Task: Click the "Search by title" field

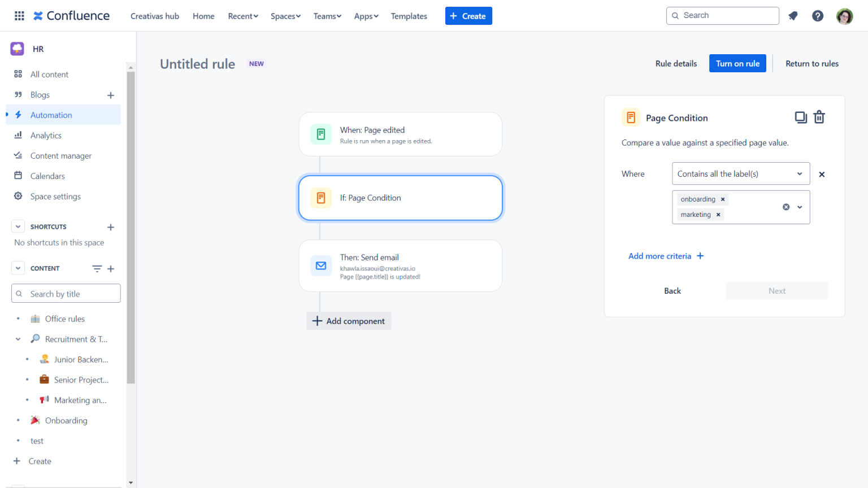Action: [66, 293]
